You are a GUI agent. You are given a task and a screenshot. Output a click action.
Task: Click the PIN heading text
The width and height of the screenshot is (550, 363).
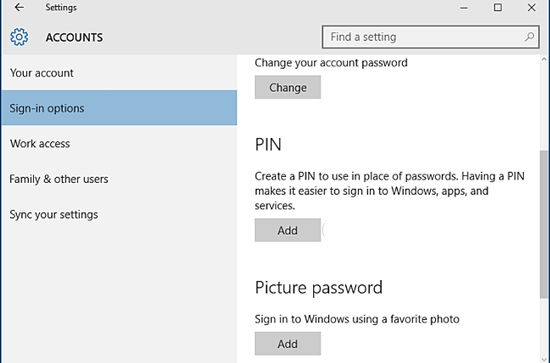(x=268, y=144)
